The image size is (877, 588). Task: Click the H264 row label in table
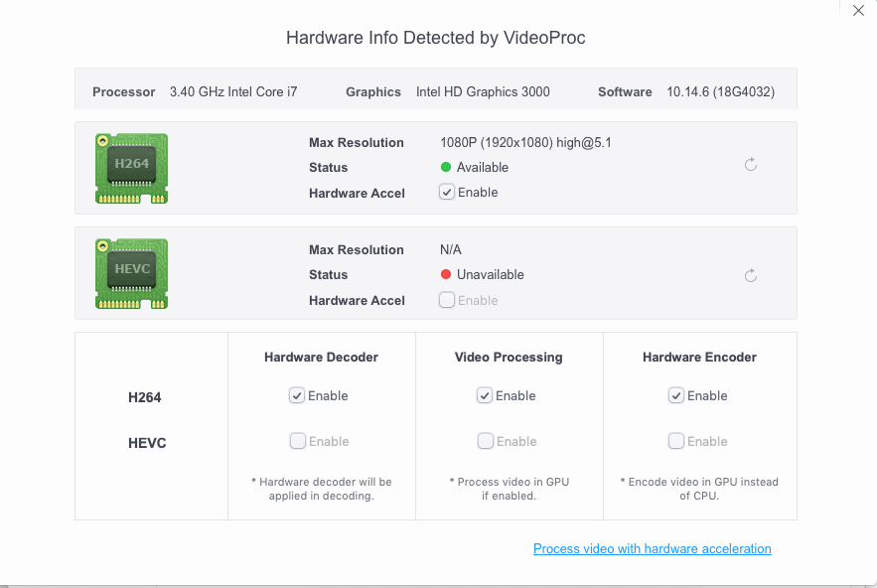(x=144, y=397)
